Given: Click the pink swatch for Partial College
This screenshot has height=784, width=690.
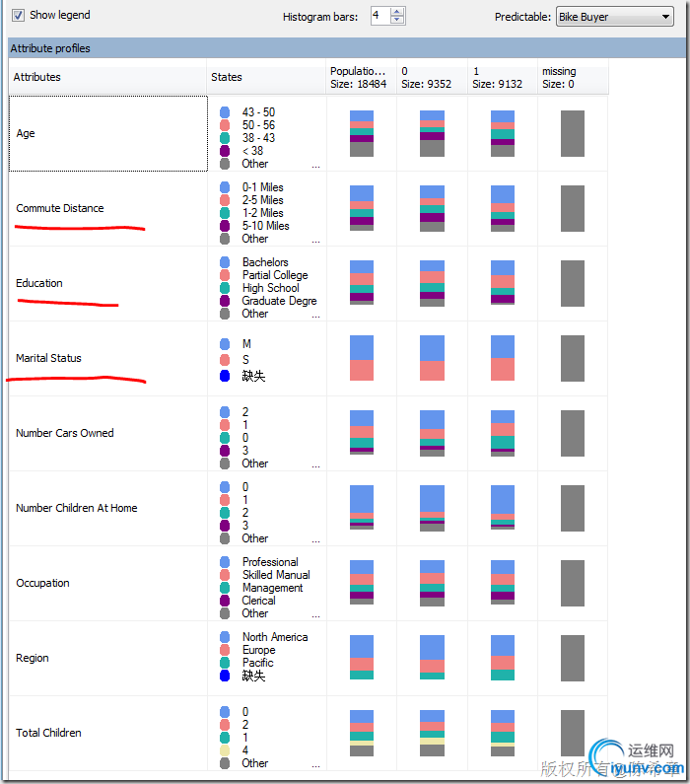Looking at the screenshot, I should [x=225, y=275].
